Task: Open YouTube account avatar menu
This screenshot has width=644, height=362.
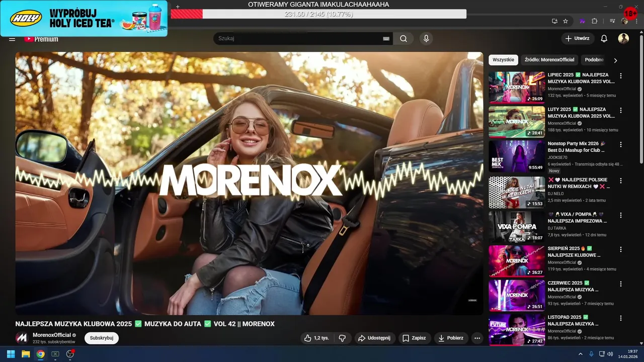Action: click(x=623, y=39)
